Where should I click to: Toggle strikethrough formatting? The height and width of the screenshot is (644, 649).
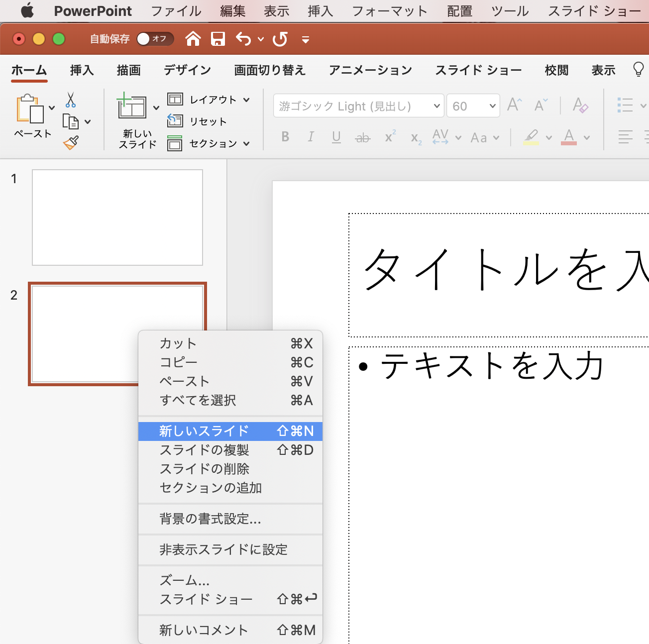[x=363, y=137]
